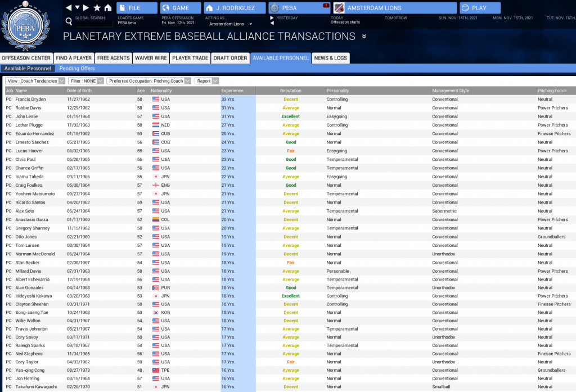Go forward with the right arrow icon
Screen dimensions: 576x392
(86, 8)
